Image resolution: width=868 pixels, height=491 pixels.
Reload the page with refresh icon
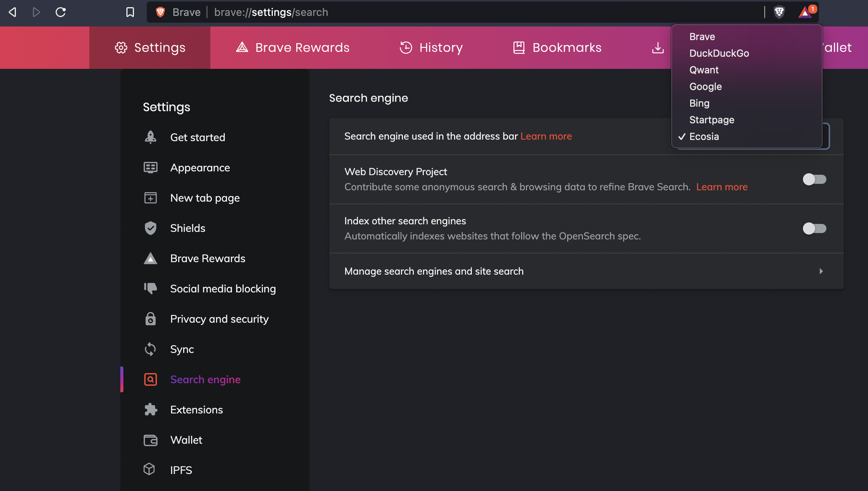click(x=61, y=12)
